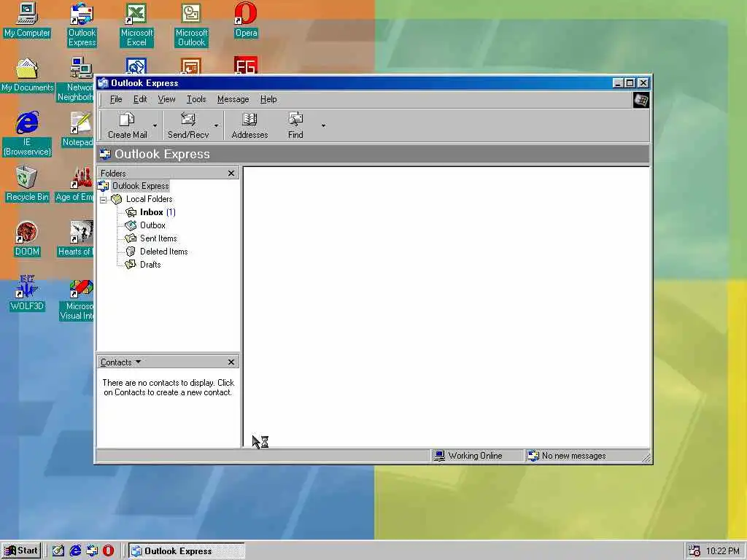Close the Contacts pane

tap(231, 362)
